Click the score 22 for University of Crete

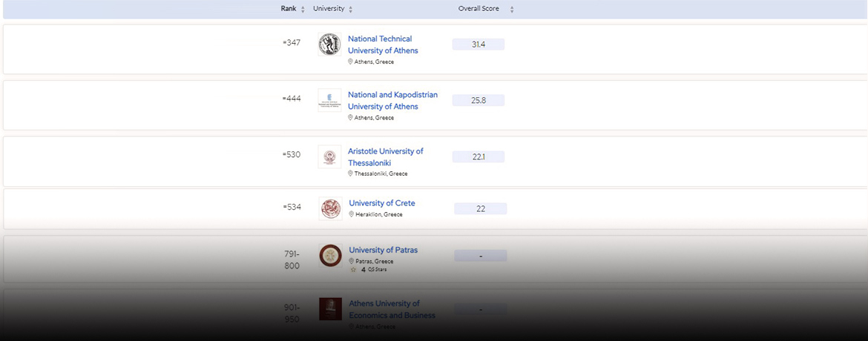[x=481, y=209]
